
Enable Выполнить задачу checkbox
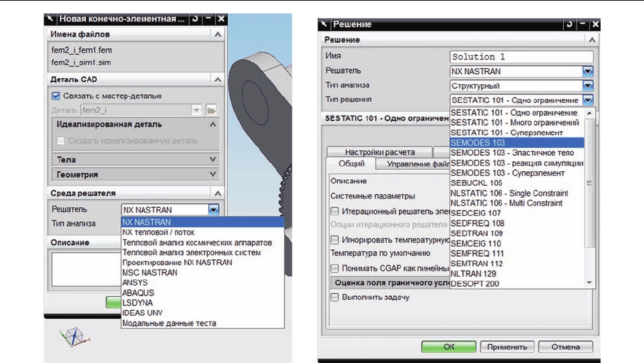pyautogui.click(x=335, y=297)
